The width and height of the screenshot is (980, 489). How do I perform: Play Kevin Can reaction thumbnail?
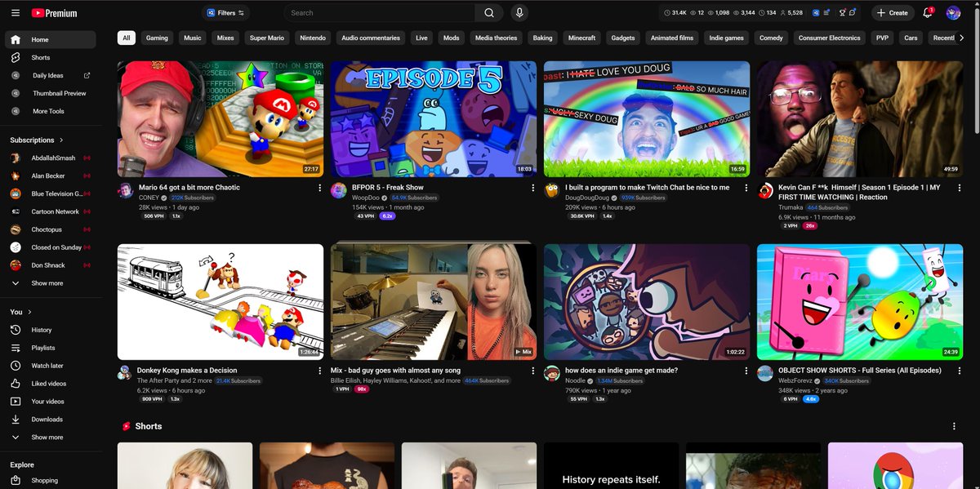point(860,119)
